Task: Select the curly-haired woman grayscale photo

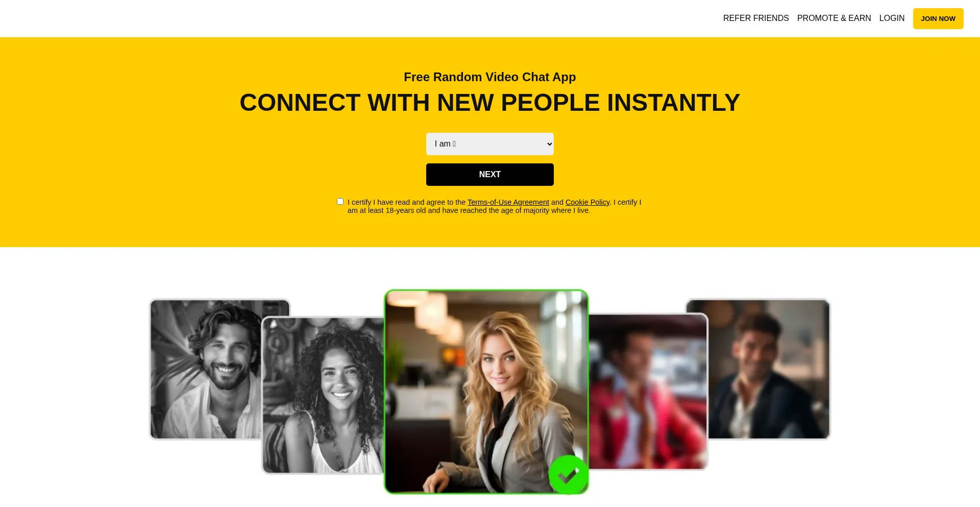Action: 323,395
